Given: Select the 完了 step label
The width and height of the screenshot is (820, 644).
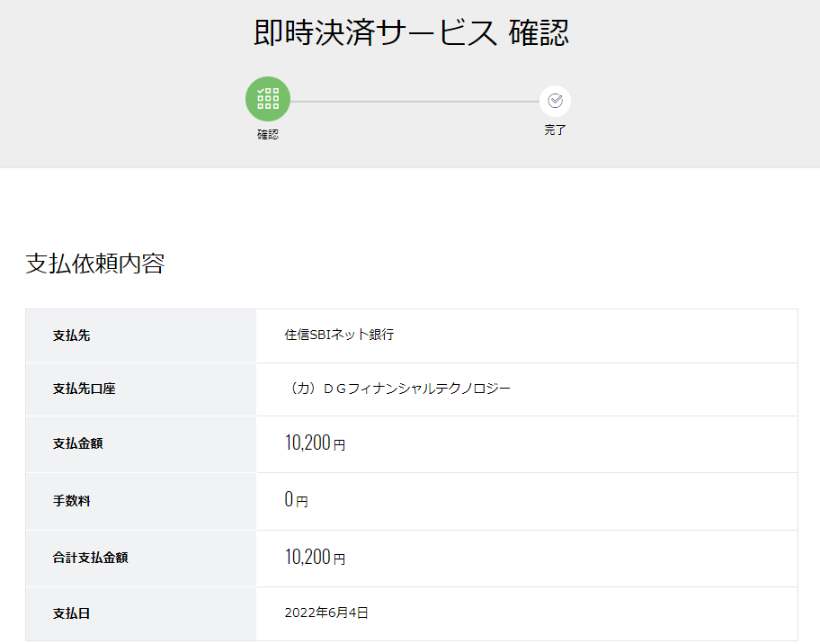Looking at the screenshot, I should click(x=555, y=130).
